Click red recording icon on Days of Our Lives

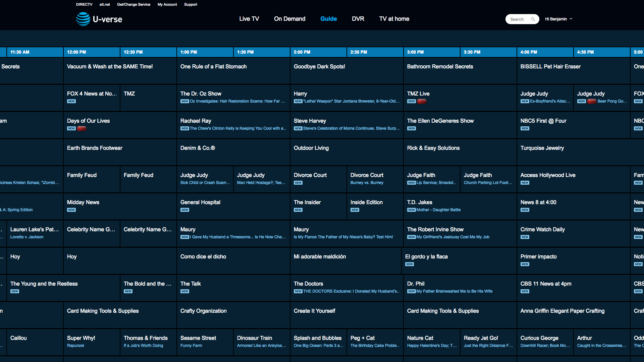[82, 128]
